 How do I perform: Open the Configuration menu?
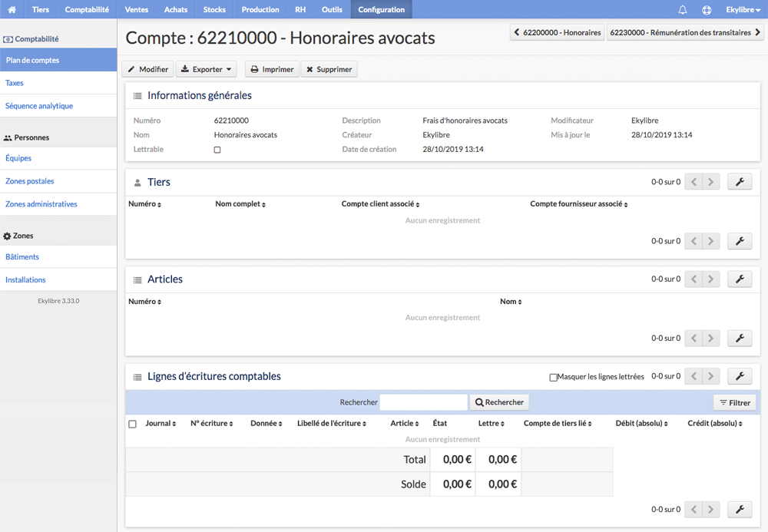click(382, 9)
